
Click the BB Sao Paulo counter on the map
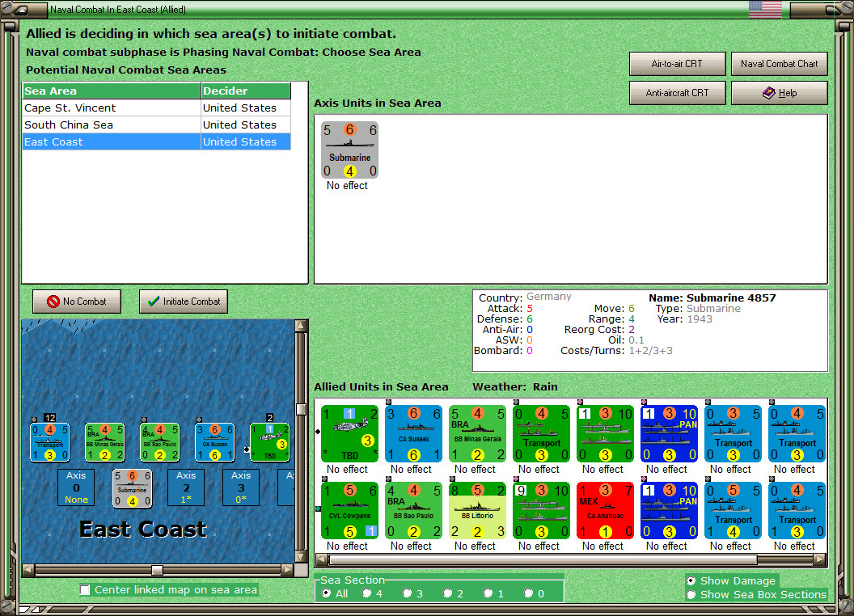160,442
